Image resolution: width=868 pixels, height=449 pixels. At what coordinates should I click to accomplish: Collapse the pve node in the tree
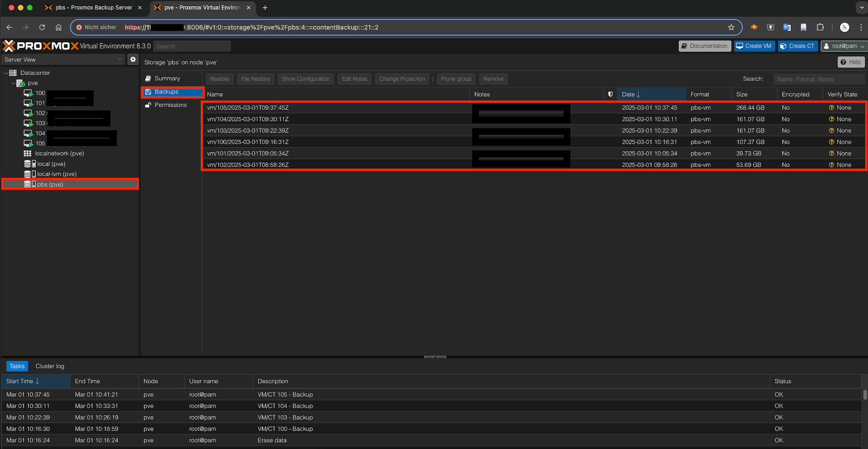pyautogui.click(x=13, y=83)
